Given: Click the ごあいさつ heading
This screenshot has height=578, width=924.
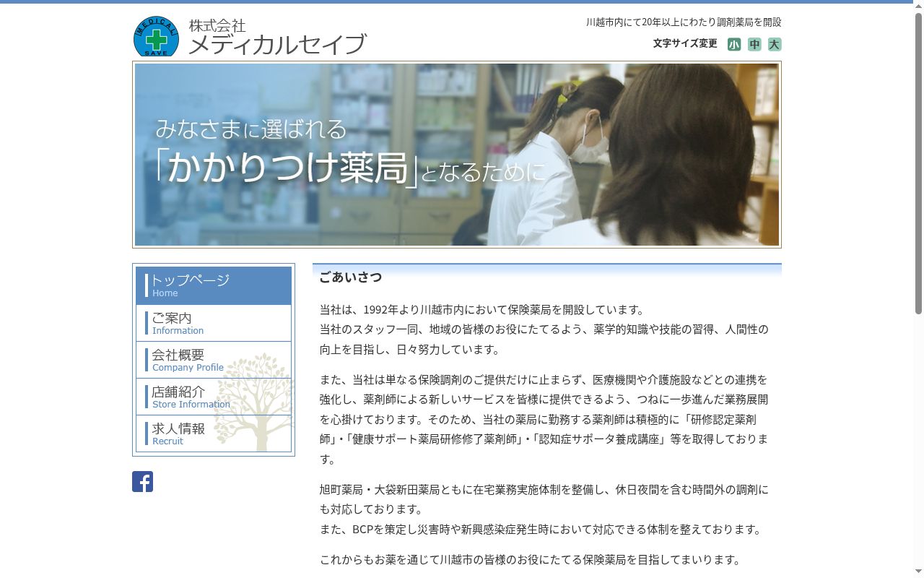Looking at the screenshot, I should (x=351, y=277).
